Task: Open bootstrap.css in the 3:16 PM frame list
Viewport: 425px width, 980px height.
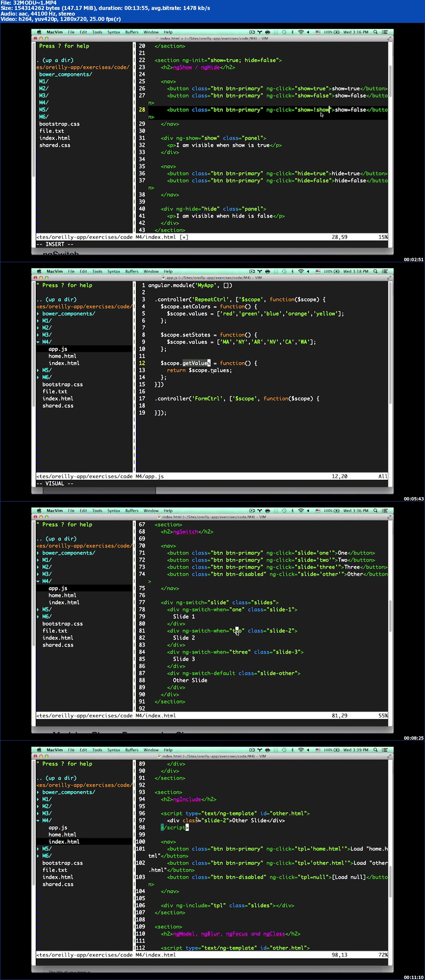Action: click(x=59, y=124)
